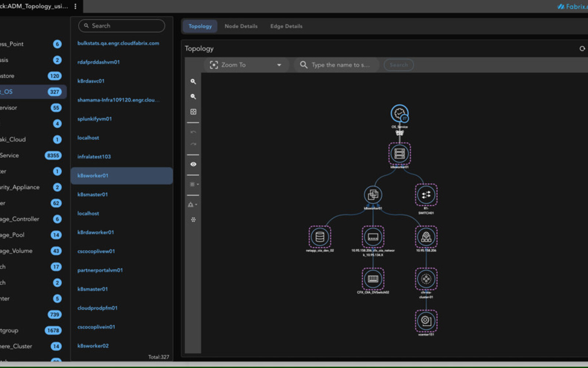Click the fit-to-screen topology icon

[x=193, y=112]
